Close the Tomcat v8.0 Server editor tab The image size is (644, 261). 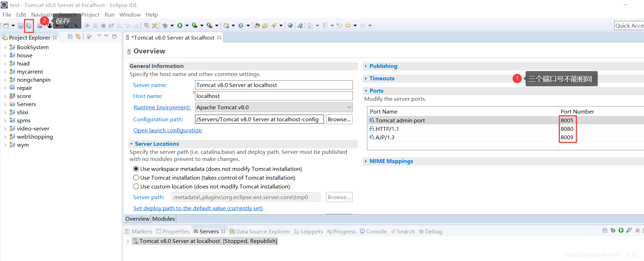219,37
